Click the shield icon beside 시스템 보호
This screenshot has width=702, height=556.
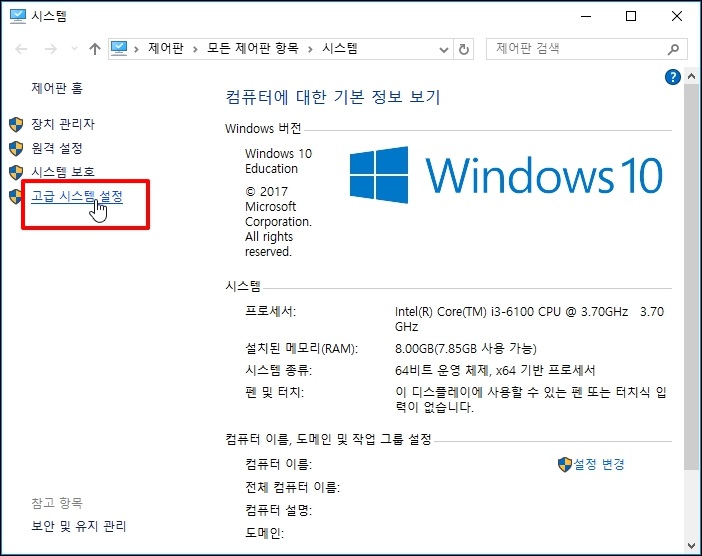click(x=16, y=172)
